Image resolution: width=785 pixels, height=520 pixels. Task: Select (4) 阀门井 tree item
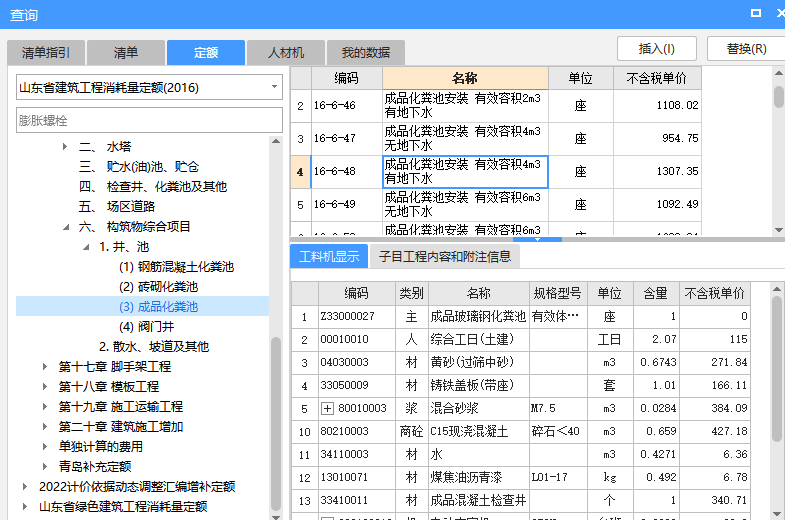146,327
